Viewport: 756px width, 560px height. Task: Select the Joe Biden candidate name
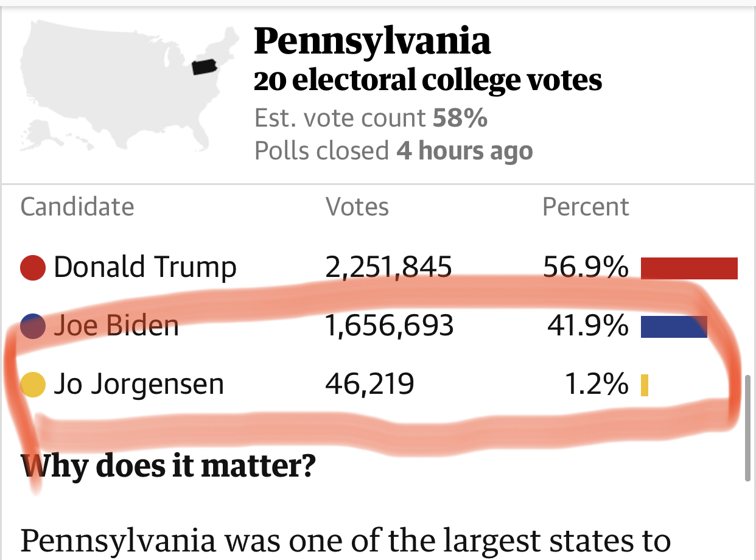(x=116, y=326)
